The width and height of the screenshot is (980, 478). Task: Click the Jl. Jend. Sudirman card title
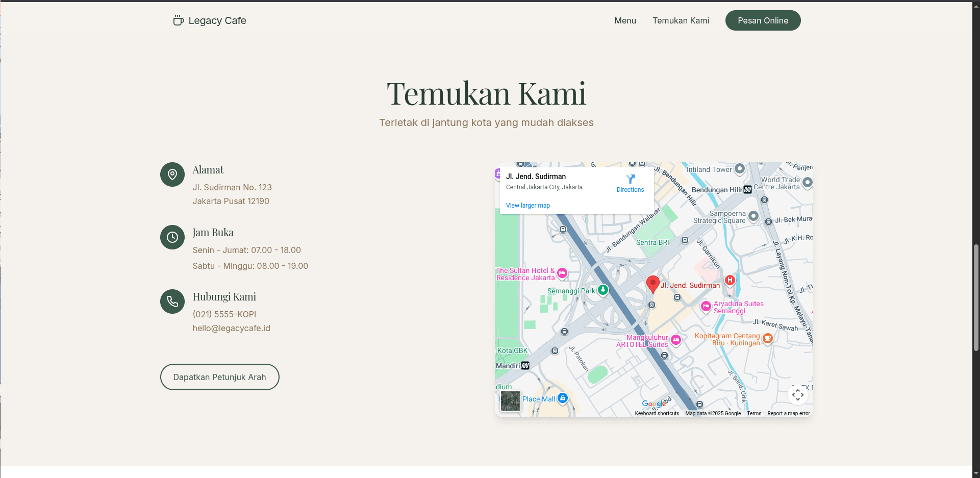click(x=536, y=177)
